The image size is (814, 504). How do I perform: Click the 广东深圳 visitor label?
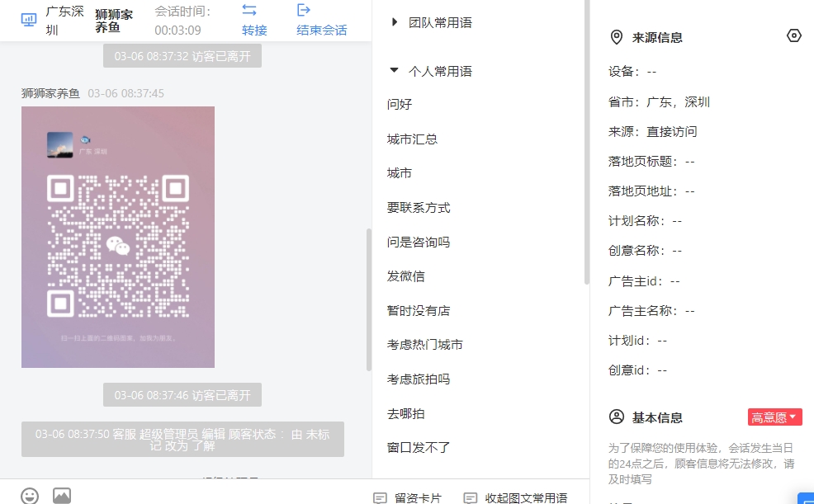click(x=65, y=21)
